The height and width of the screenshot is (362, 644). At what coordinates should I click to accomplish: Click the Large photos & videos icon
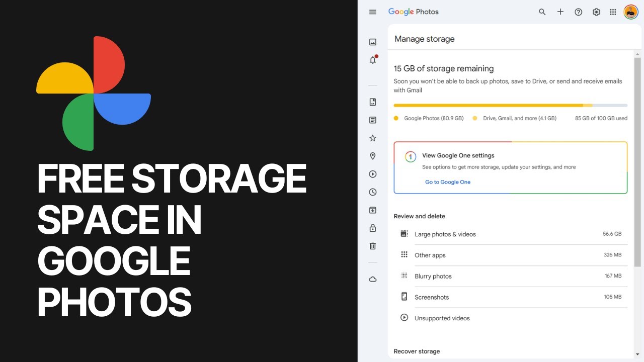pos(404,234)
